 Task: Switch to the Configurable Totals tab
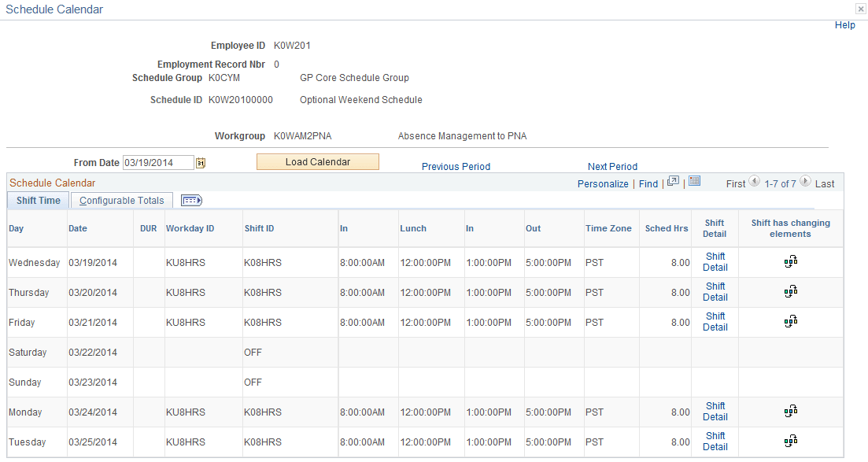pyautogui.click(x=122, y=201)
